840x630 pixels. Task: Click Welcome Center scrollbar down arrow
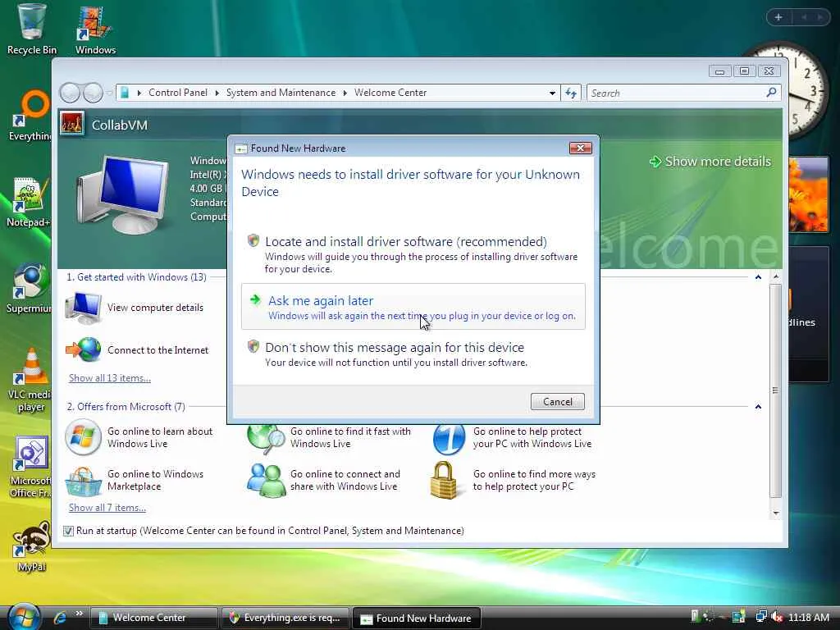pyautogui.click(x=776, y=514)
